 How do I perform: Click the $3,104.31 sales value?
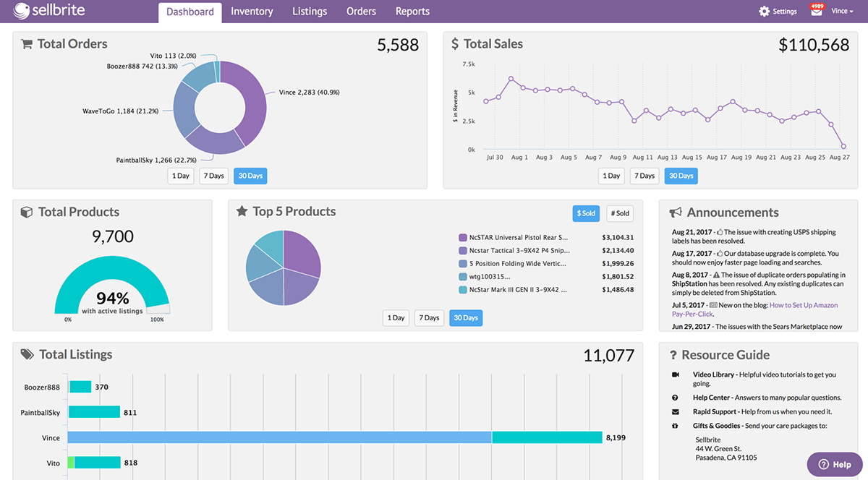618,237
